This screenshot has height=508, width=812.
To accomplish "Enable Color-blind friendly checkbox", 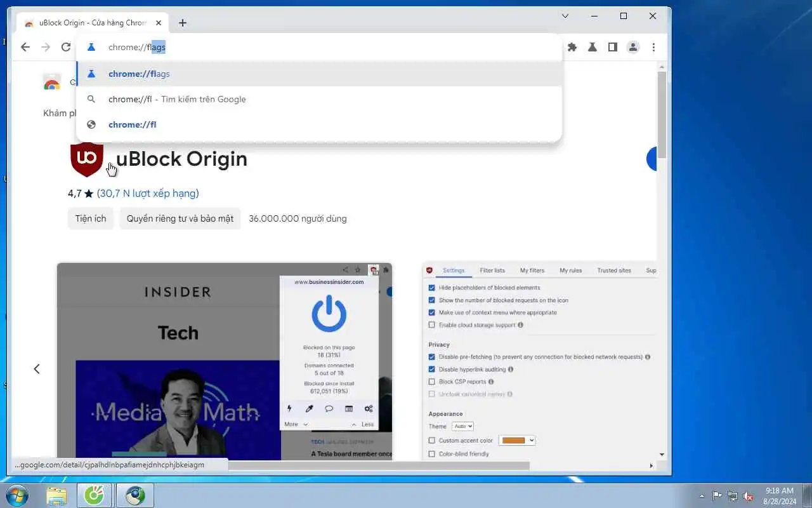I will (x=432, y=454).
